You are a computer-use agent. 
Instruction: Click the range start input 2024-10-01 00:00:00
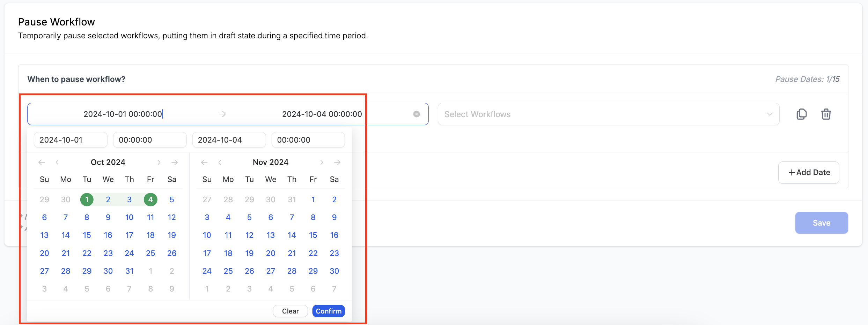point(123,114)
